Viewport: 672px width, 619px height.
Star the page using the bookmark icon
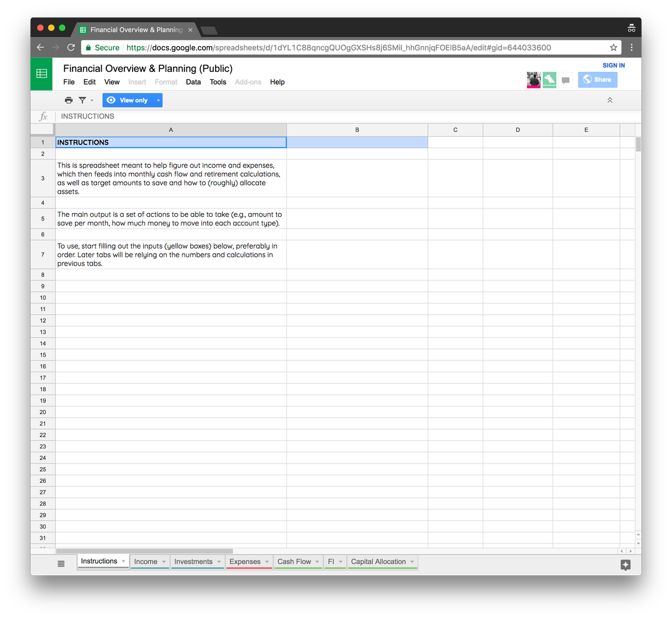pos(613,47)
